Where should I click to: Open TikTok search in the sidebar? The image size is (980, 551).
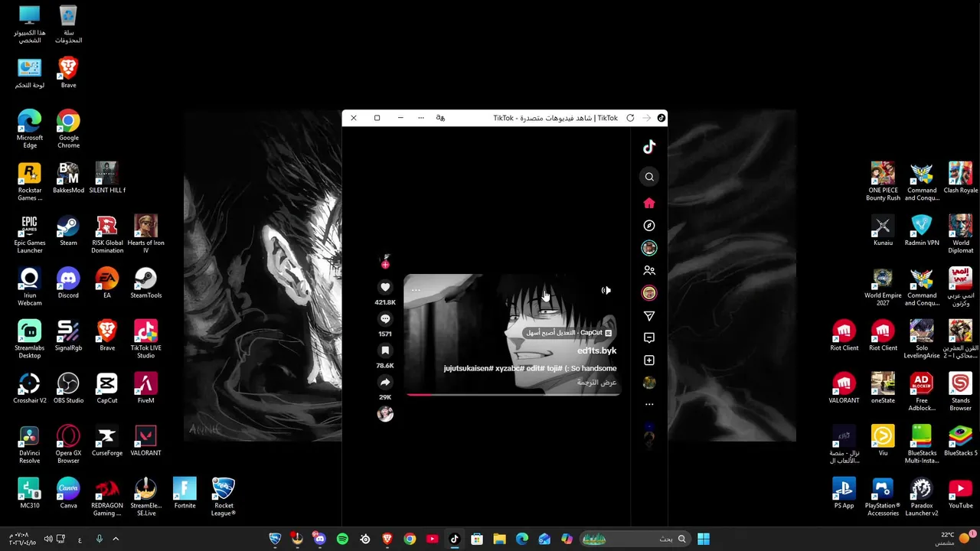click(x=649, y=177)
